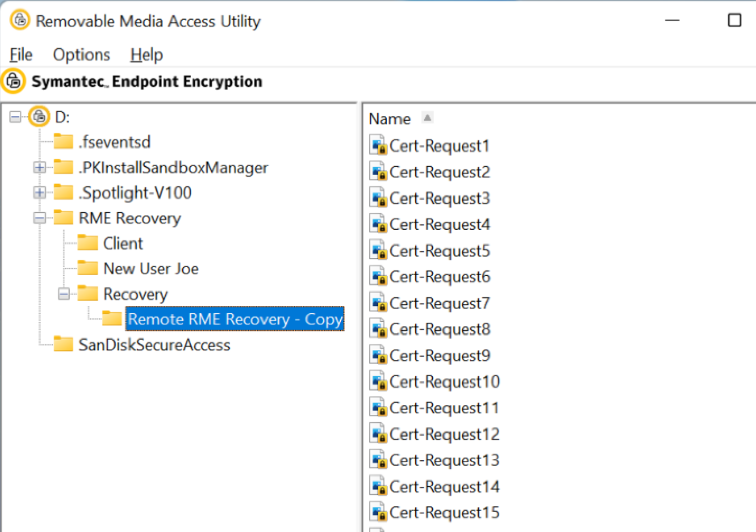The height and width of the screenshot is (532, 756).
Task: Click the Cert-Request8 encrypted file icon
Action: tap(378, 328)
